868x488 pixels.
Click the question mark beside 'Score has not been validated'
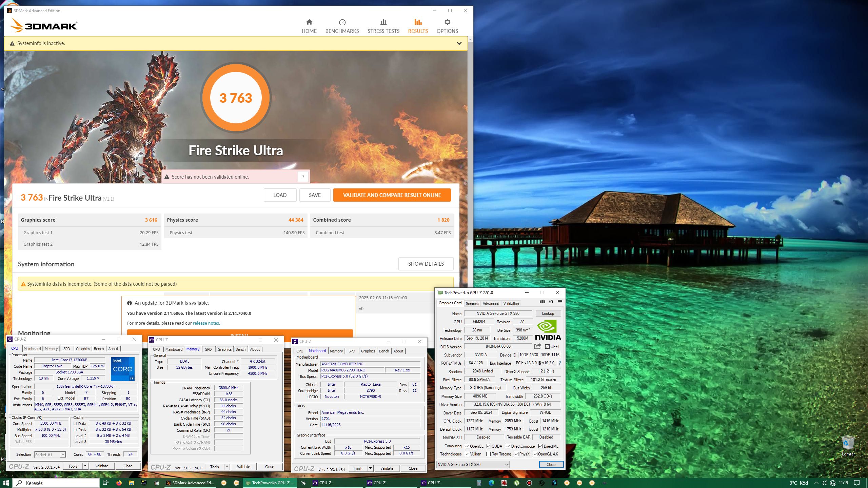(303, 177)
